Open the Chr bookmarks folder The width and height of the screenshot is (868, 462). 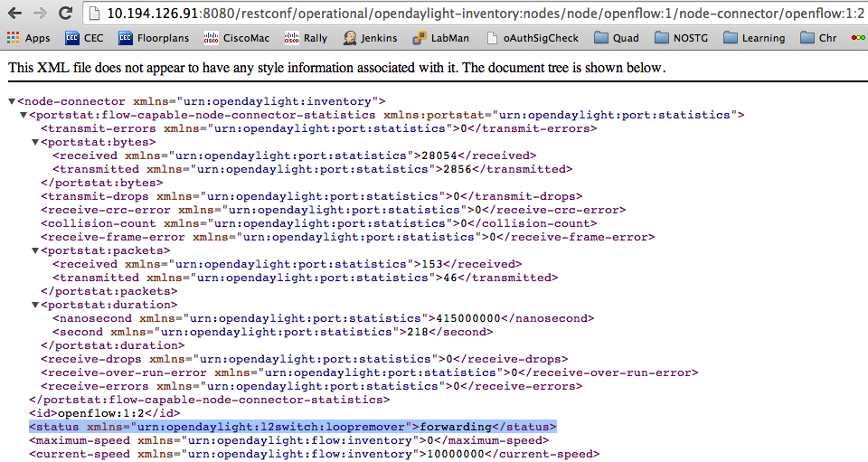(818, 38)
